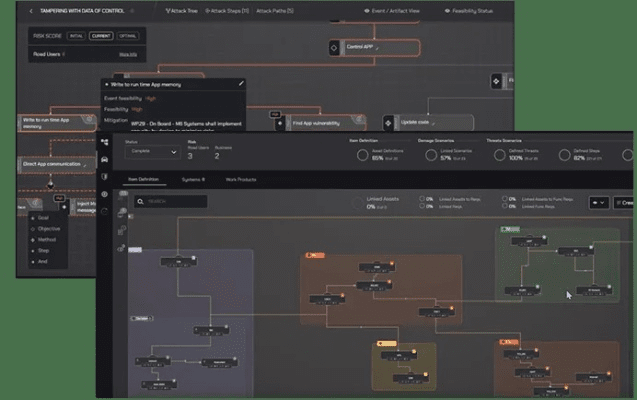Click the More Info link
The height and width of the screenshot is (400, 637).
(128, 54)
